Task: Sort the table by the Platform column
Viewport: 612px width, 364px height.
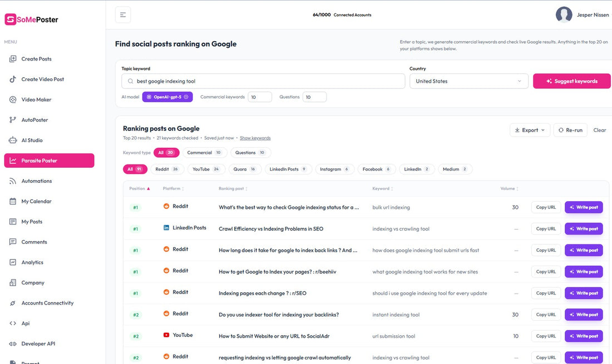Action: tap(173, 188)
